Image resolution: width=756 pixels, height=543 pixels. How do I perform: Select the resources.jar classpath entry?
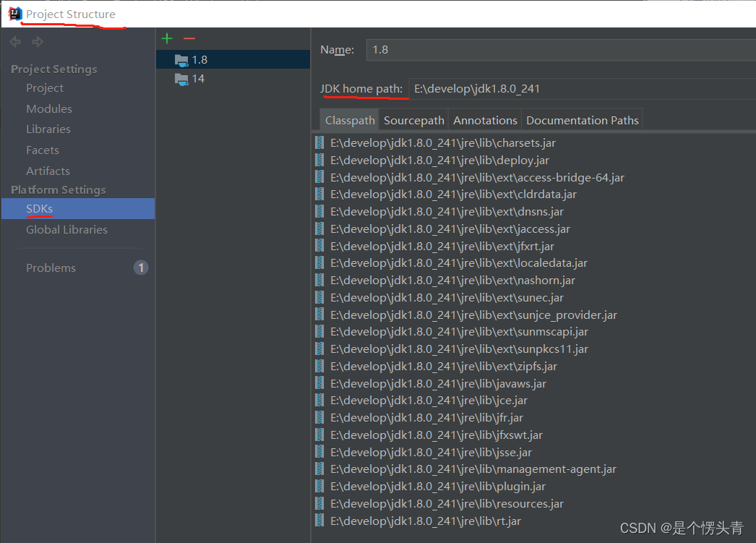(x=447, y=504)
